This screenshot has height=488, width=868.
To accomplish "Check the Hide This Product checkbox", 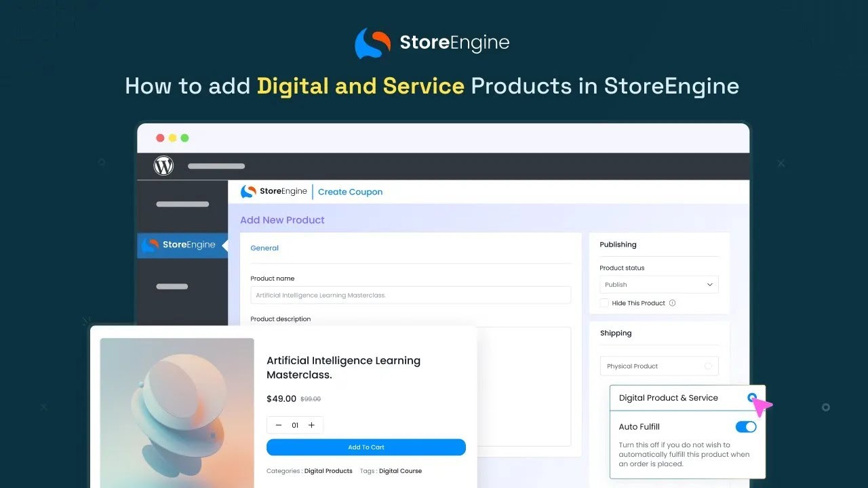I will click(x=604, y=303).
